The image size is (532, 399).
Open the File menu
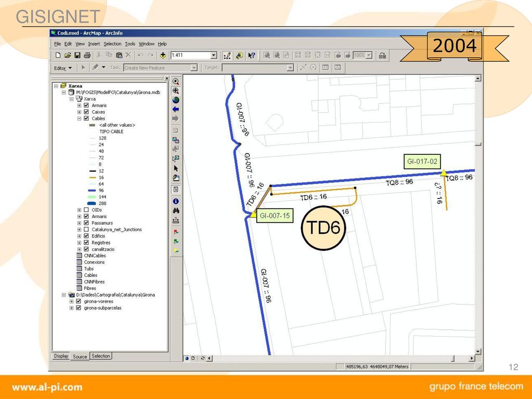(x=58, y=44)
